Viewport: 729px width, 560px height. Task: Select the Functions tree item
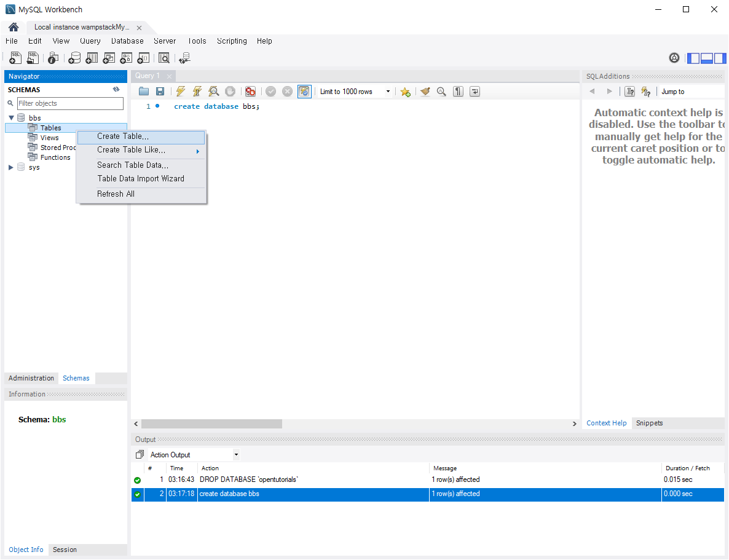click(x=55, y=157)
